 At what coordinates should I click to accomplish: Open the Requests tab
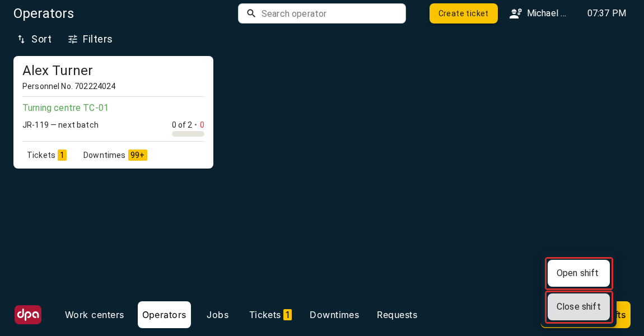(397, 315)
